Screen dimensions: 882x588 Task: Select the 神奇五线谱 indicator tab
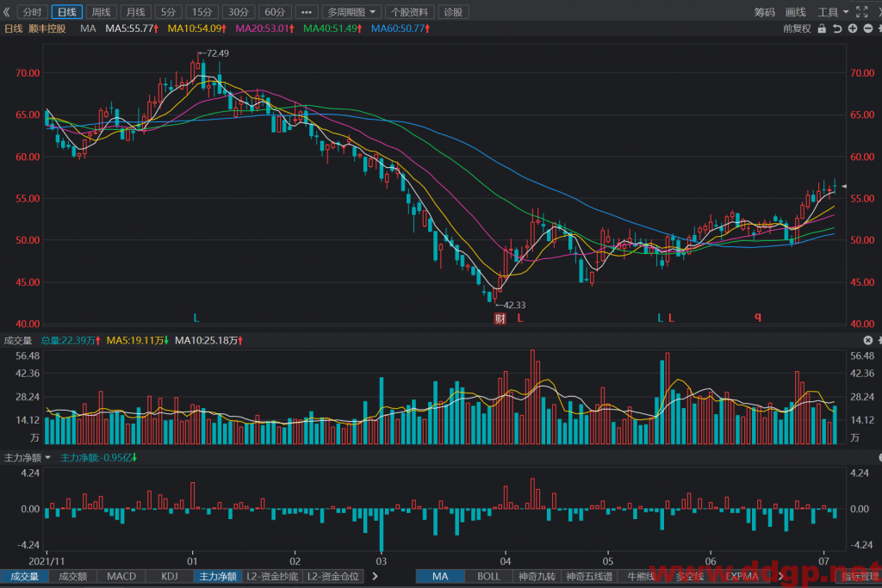589,576
